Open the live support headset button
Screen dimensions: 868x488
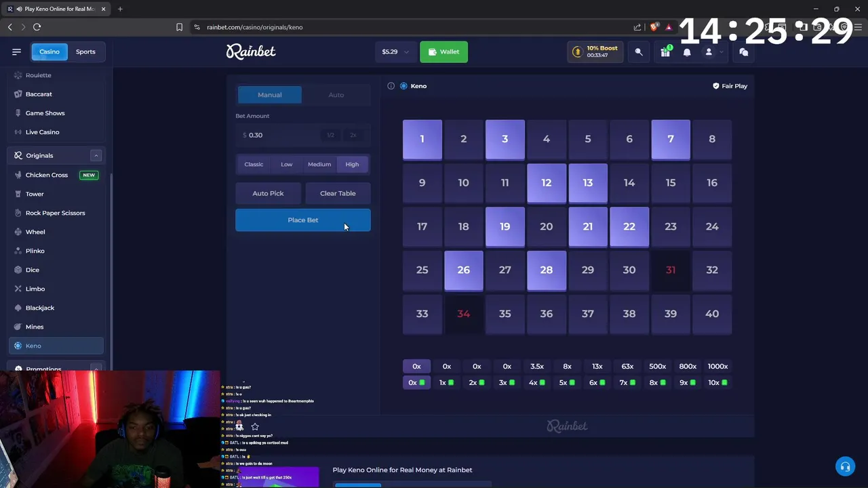pyautogui.click(x=845, y=466)
